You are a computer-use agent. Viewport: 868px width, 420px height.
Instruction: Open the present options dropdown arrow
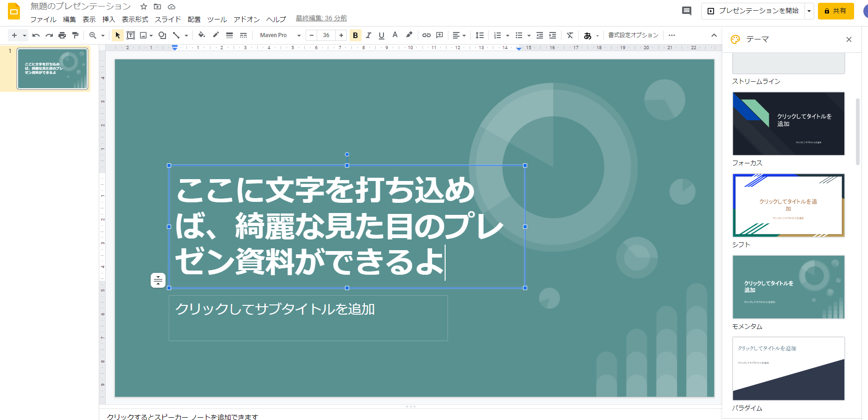coord(809,11)
